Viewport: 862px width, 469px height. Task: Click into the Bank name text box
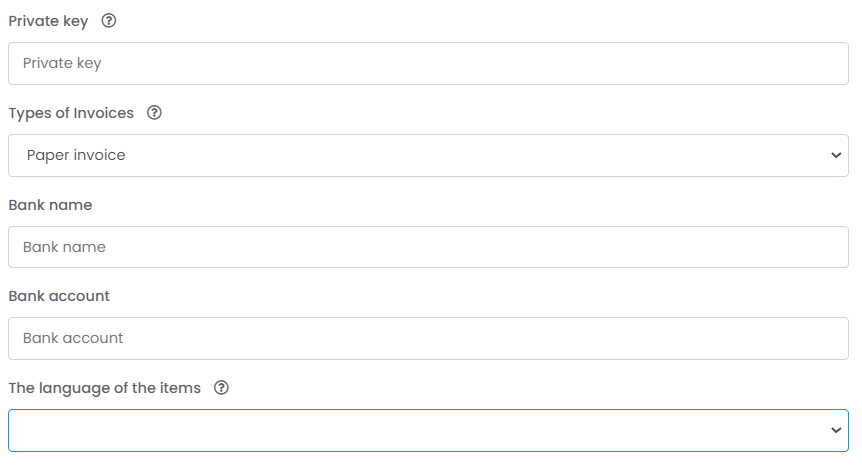click(x=428, y=247)
